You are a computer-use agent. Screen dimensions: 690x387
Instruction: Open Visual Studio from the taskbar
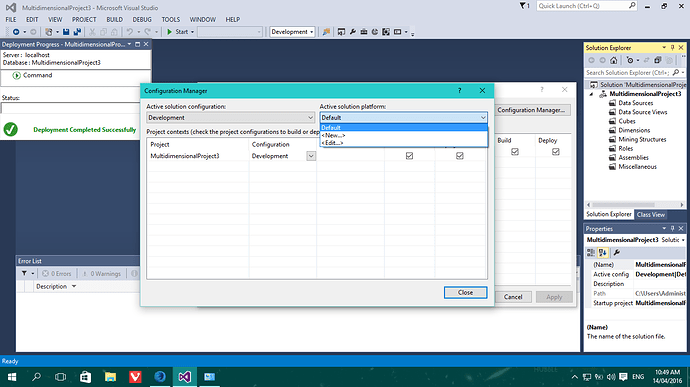click(x=184, y=377)
